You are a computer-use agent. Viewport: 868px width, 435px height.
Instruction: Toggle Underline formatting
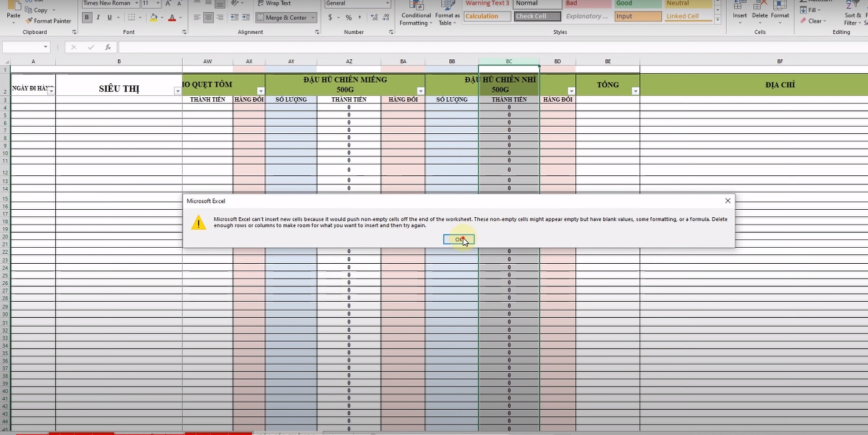tap(109, 17)
